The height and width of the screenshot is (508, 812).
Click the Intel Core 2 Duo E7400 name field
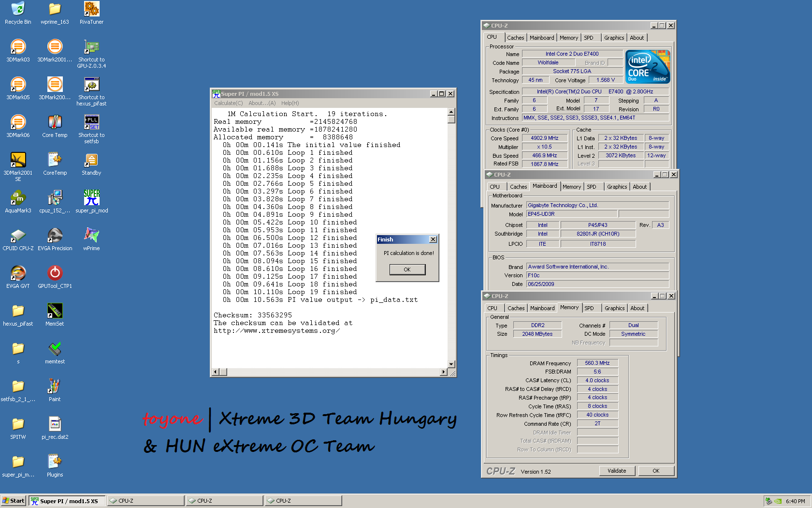click(x=572, y=54)
